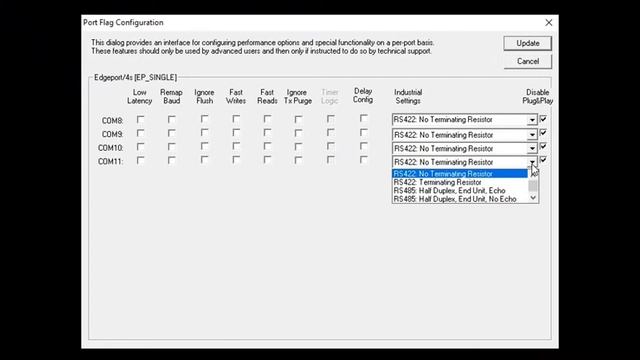Click the Update button
This screenshot has width=640, height=360.
(527, 43)
